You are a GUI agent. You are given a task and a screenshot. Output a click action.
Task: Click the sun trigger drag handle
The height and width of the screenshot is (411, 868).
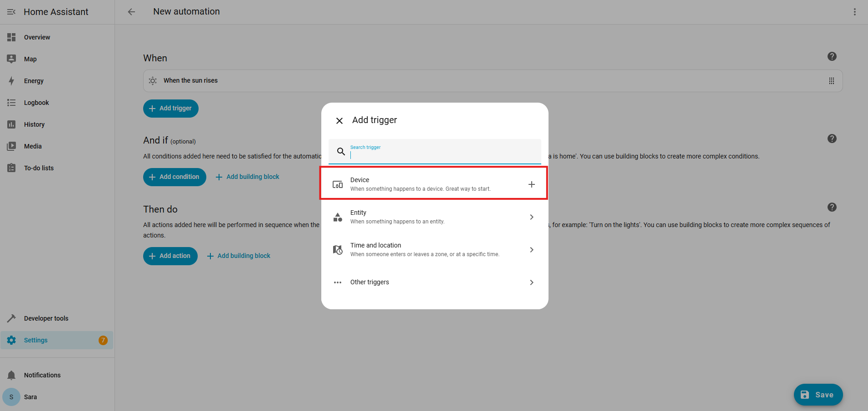[x=831, y=81]
